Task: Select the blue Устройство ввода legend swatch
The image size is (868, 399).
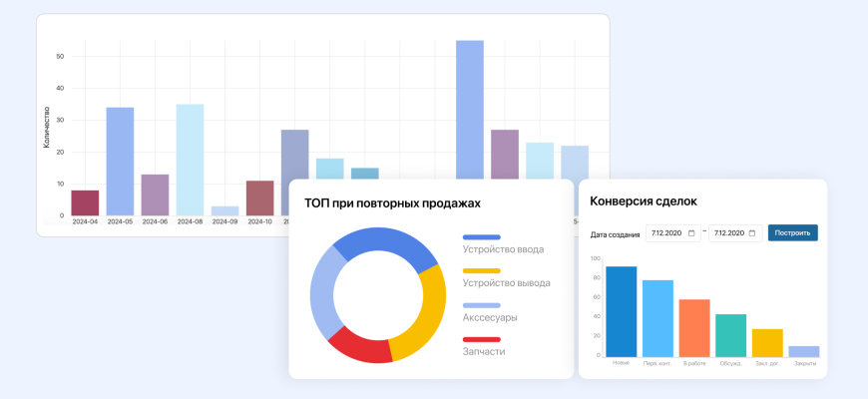Action: pyautogui.click(x=481, y=237)
